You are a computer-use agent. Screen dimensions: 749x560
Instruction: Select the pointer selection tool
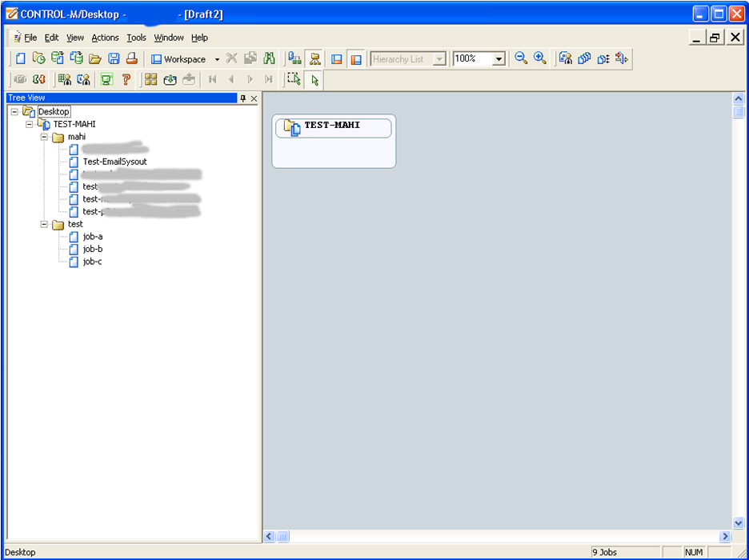313,79
